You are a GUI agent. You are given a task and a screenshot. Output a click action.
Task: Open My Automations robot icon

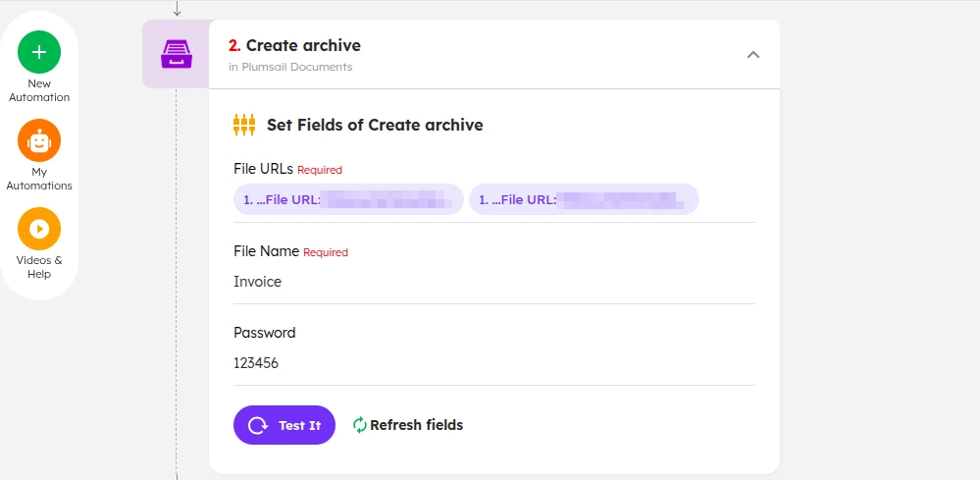pos(39,140)
